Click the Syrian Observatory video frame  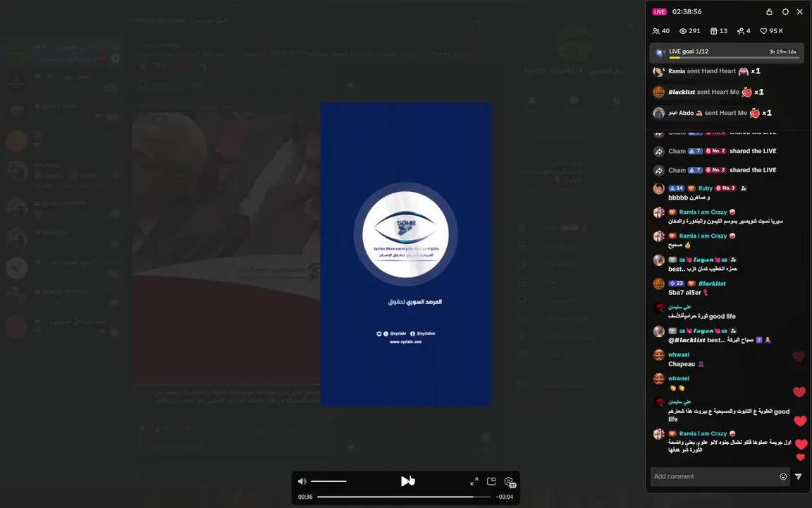coord(405,254)
